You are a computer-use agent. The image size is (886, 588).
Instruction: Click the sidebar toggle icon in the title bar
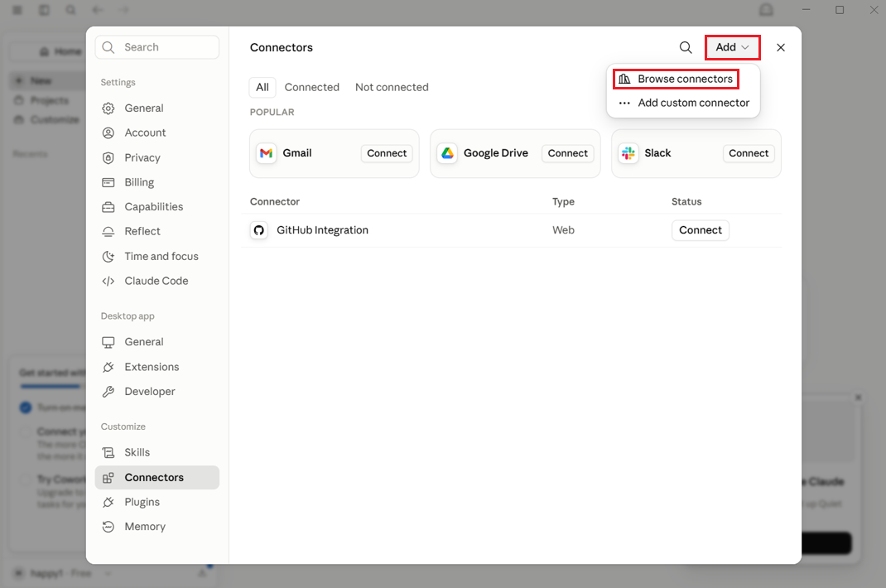point(44,10)
